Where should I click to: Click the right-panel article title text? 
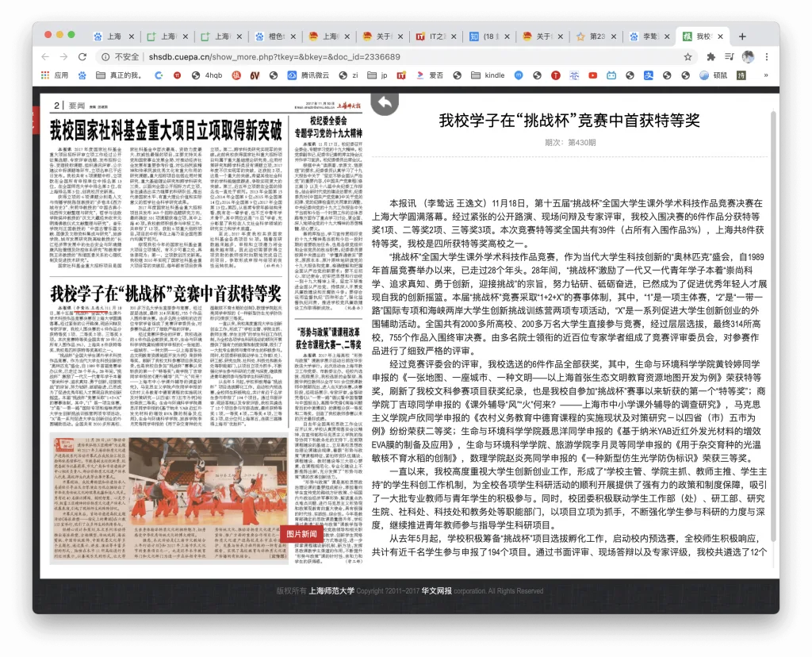click(569, 121)
